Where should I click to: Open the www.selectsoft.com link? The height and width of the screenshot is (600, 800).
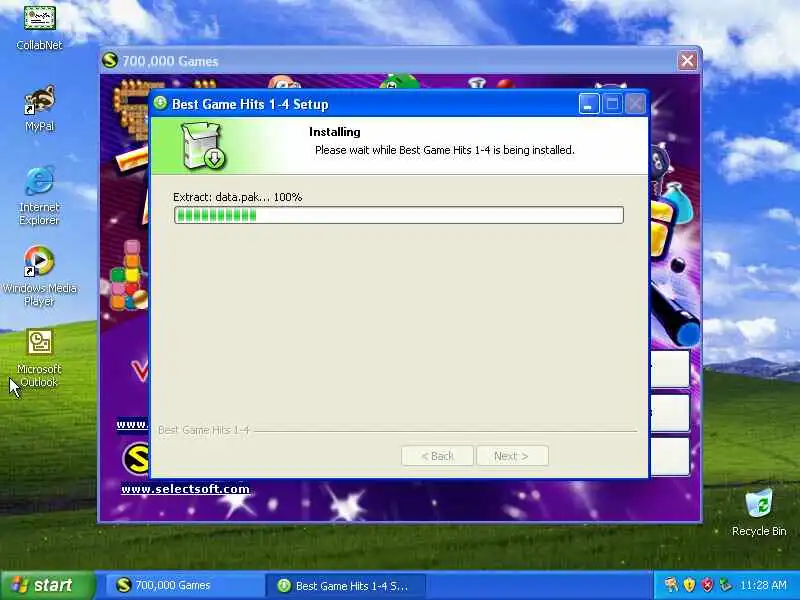tap(185, 489)
